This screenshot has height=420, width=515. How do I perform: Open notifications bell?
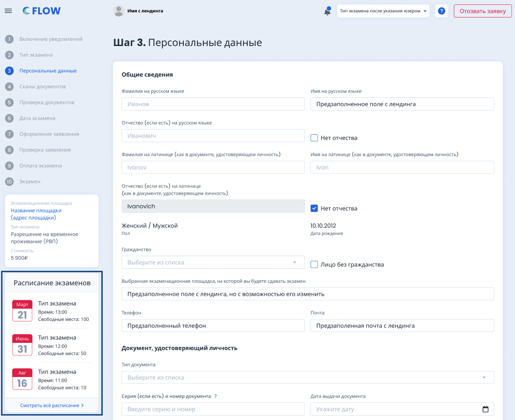click(x=327, y=11)
